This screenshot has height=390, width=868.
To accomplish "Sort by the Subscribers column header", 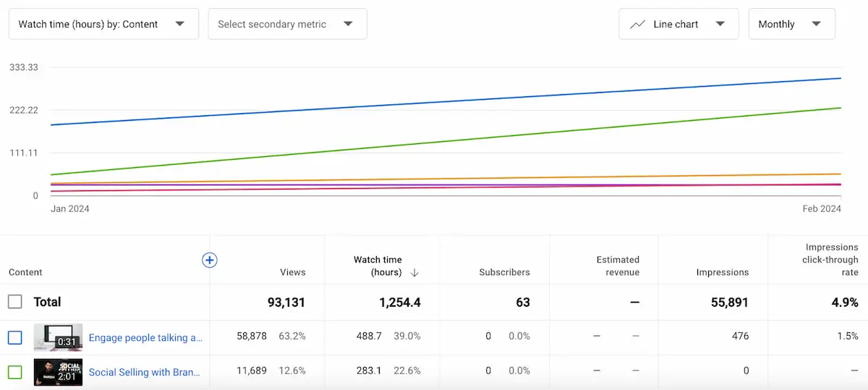I will click(504, 272).
